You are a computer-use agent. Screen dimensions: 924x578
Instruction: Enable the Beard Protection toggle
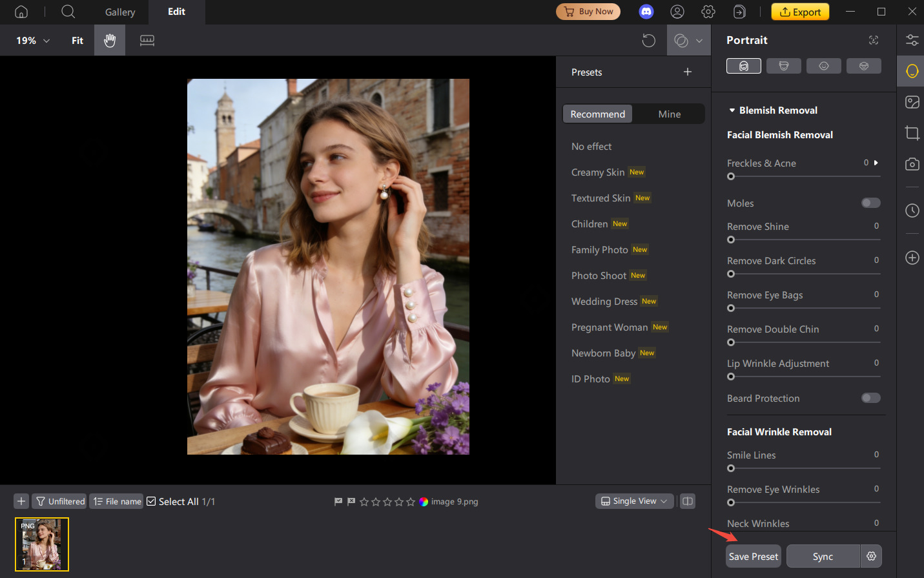click(870, 398)
